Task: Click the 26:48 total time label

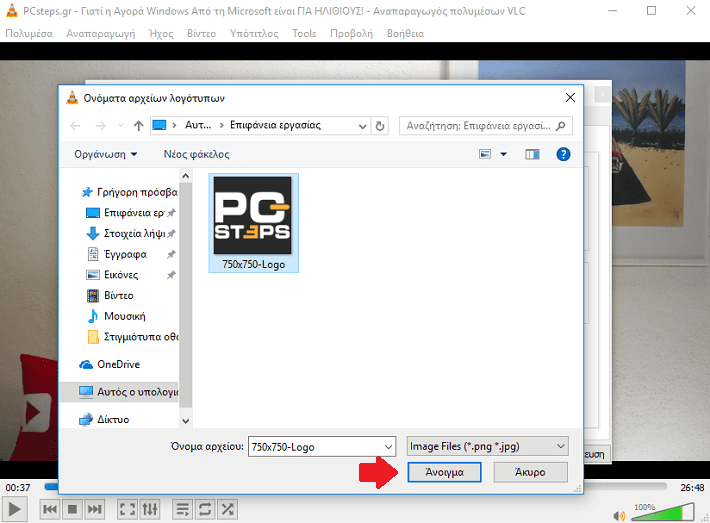Action: [x=692, y=488]
